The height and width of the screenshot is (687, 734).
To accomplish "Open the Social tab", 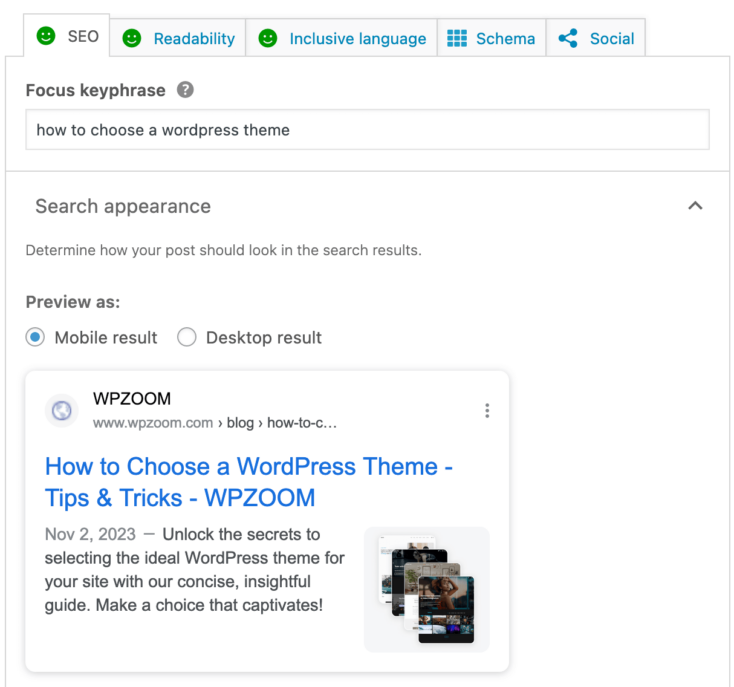I will (596, 38).
